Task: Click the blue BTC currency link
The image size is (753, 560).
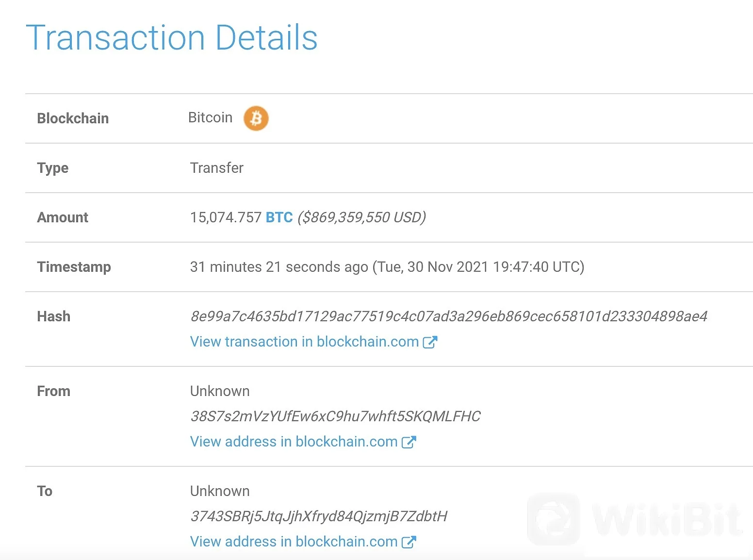Action: coord(279,217)
